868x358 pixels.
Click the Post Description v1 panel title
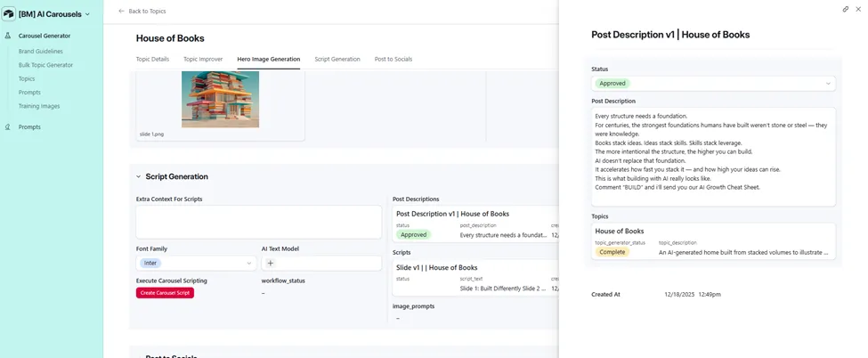[x=670, y=35]
